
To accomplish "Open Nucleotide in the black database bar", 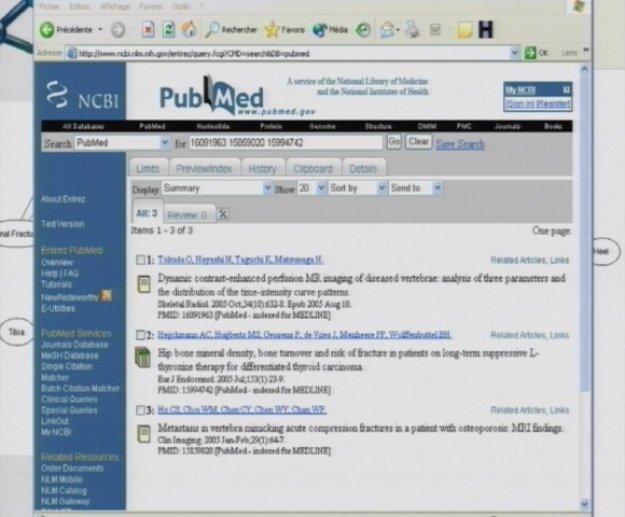I will 213,126.
